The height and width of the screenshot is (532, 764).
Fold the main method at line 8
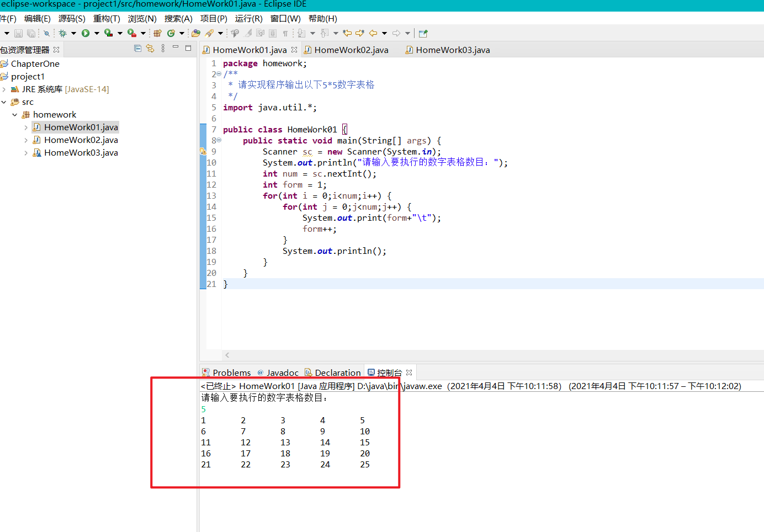coord(219,140)
